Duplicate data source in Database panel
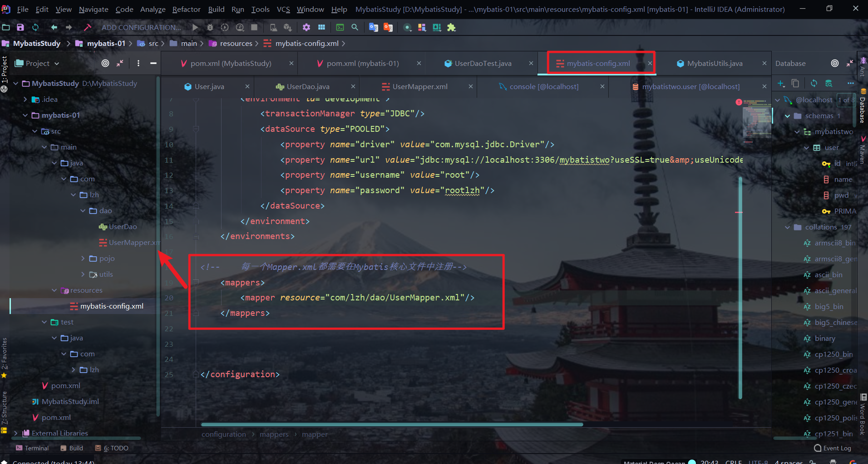Screen dimensions: 868x464 click(795, 83)
